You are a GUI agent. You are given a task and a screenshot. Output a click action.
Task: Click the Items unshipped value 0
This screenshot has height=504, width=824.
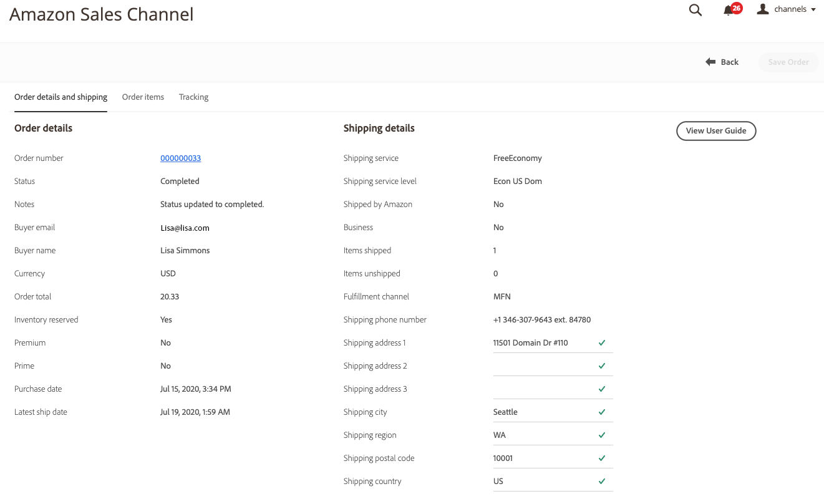click(x=496, y=273)
